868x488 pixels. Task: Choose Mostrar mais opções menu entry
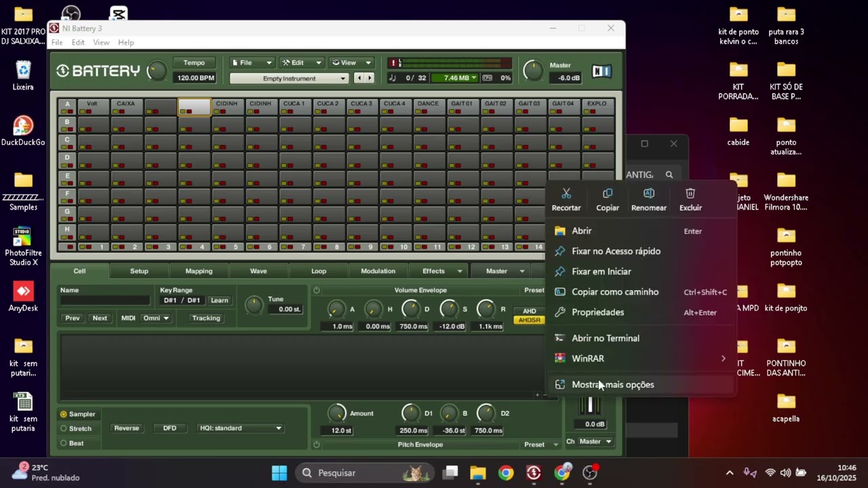(x=641, y=384)
